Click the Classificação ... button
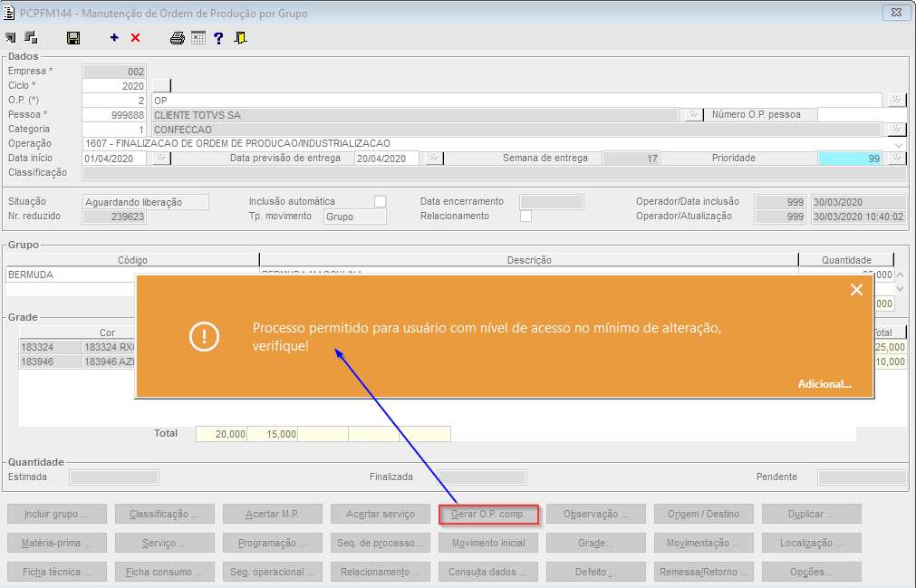916x588 pixels. 165,514
